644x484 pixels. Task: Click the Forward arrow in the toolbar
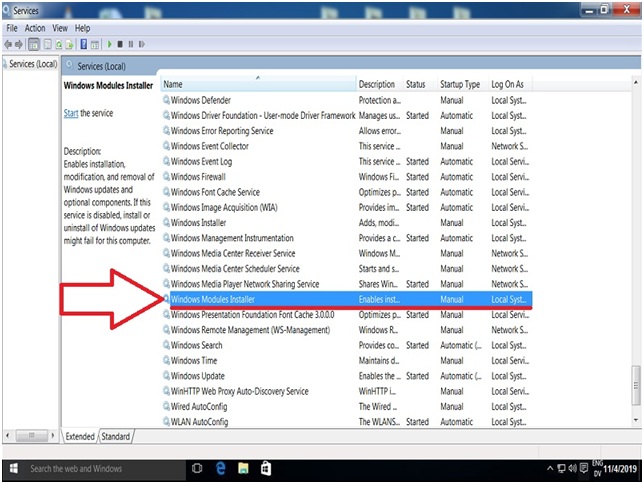[18, 44]
